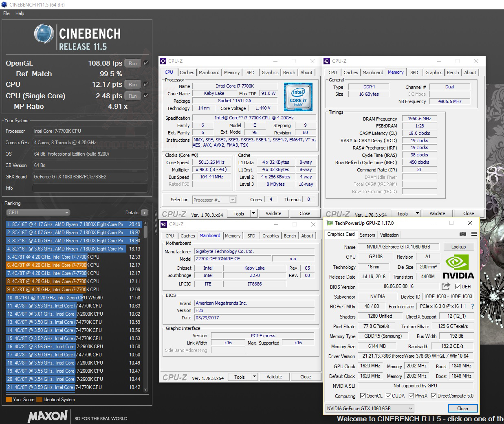
Task: Click the CPU-Z icon in CPU tab window
Action: pyautogui.click(x=163, y=61)
